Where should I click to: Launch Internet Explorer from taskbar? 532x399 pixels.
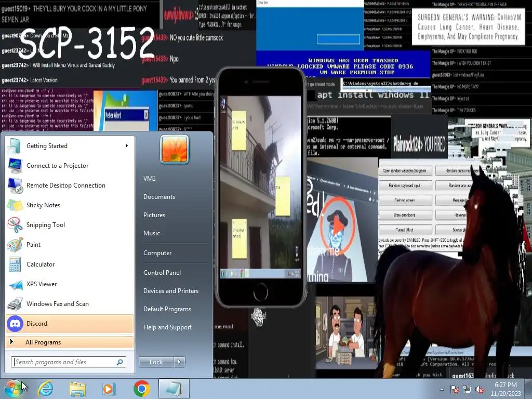click(x=46, y=389)
